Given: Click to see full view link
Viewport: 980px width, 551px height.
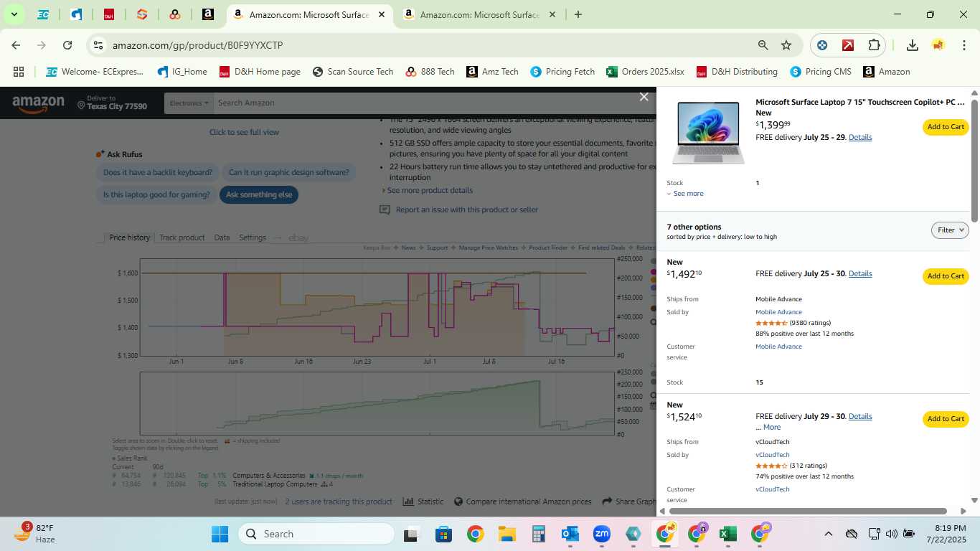Looking at the screenshot, I should pyautogui.click(x=244, y=132).
